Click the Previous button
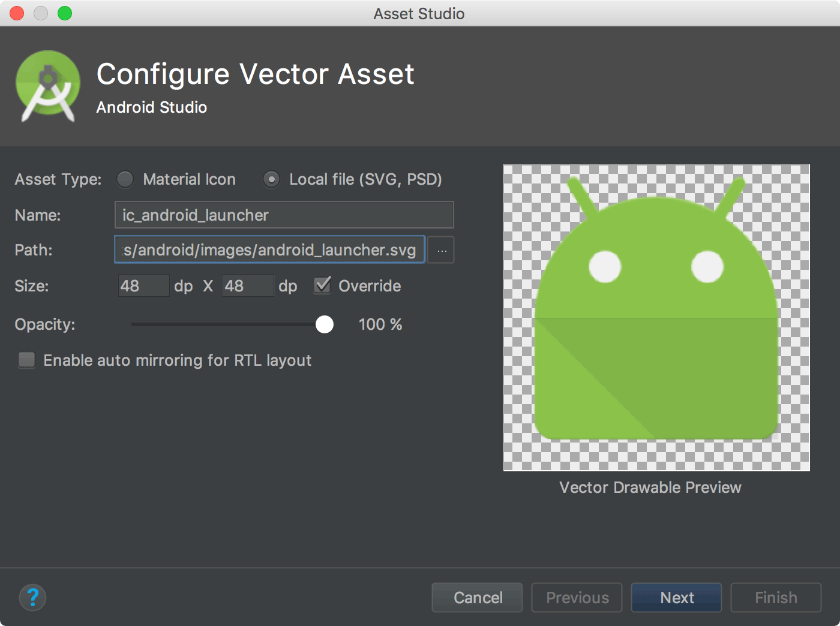This screenshot has width=840, height=626. (577, 597)
